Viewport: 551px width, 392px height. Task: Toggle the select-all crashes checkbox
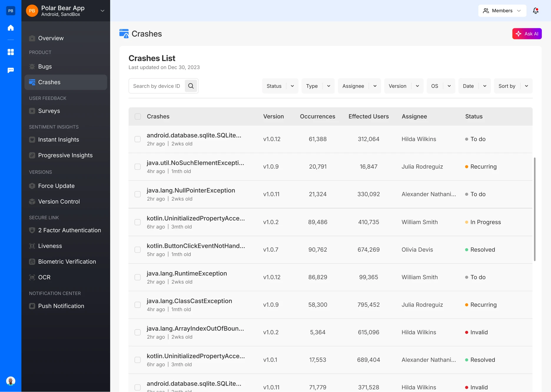click(137, 117)
